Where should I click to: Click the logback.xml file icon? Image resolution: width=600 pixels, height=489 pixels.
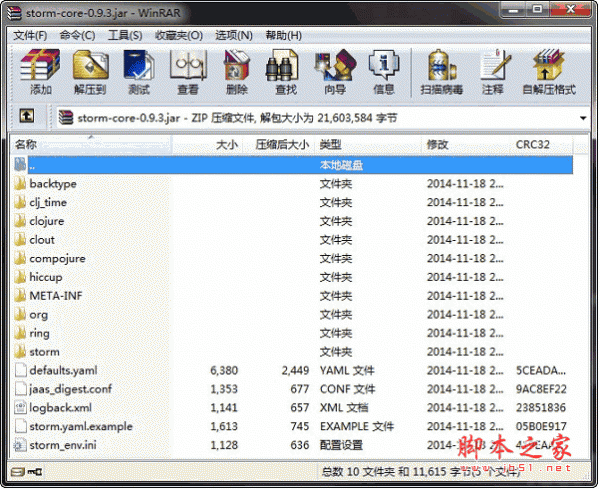[x=20, y=408]
